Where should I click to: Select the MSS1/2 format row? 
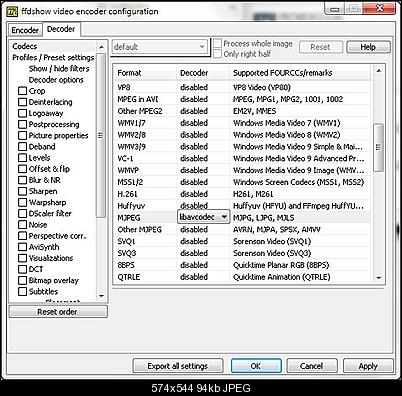(243, 182)
